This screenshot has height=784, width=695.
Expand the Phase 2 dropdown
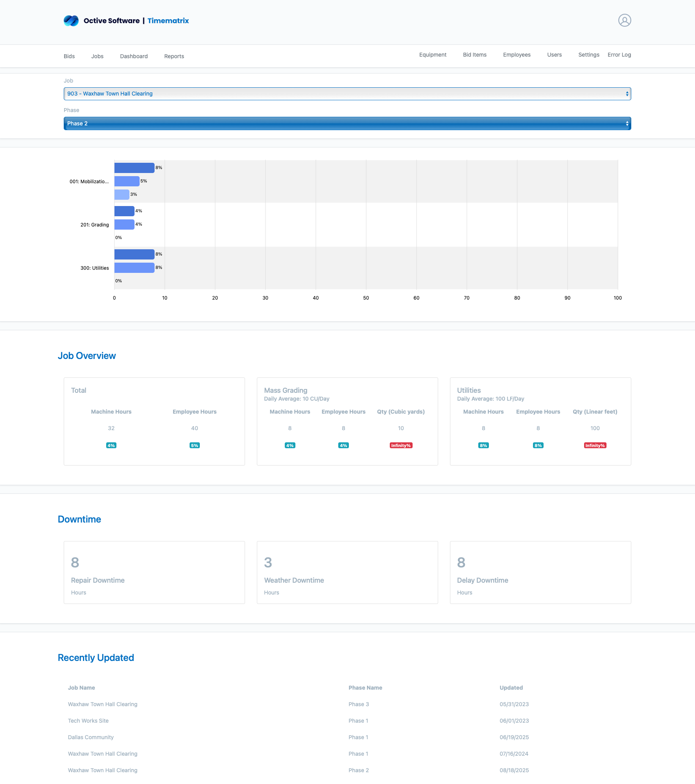(347, 124)
